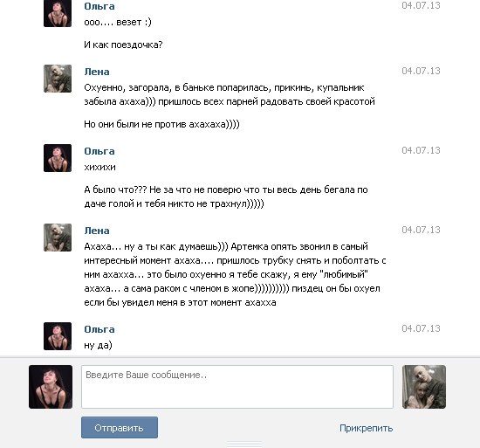
Task: Select the message 'И как поездочка?'
Action: click(123, 45)
